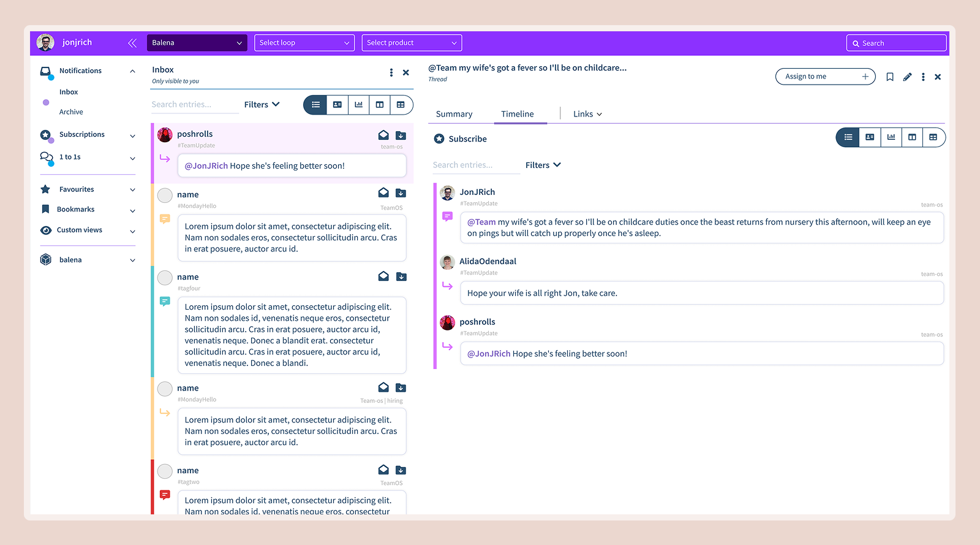980x545 pixels.
Task: Switch Inbox to card view
Action: click(337, 105)
